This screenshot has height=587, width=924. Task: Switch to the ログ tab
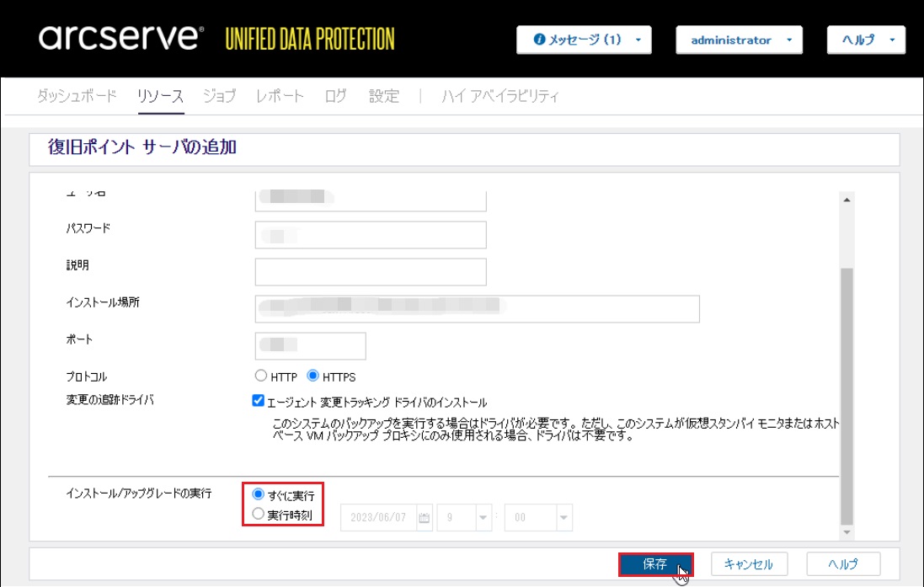click(336, 95)
